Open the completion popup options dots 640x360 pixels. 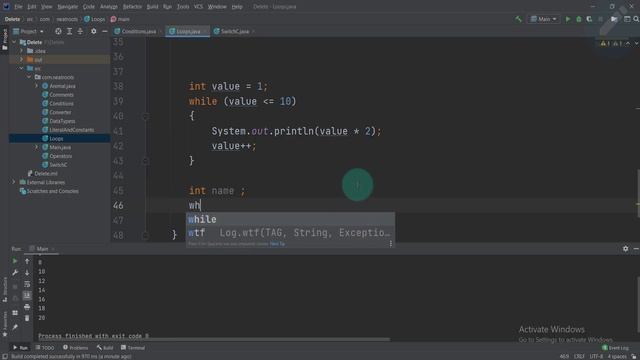391,244
